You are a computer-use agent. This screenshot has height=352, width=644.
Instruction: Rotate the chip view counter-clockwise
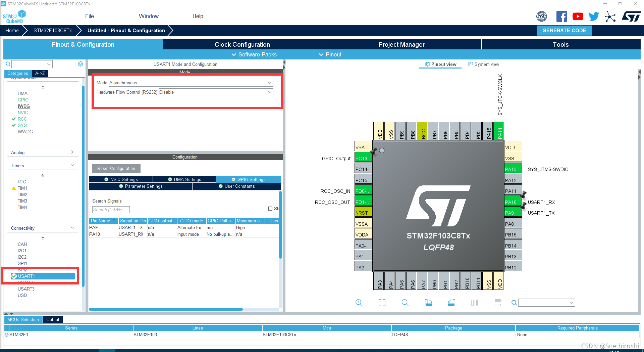pos(451,303)
